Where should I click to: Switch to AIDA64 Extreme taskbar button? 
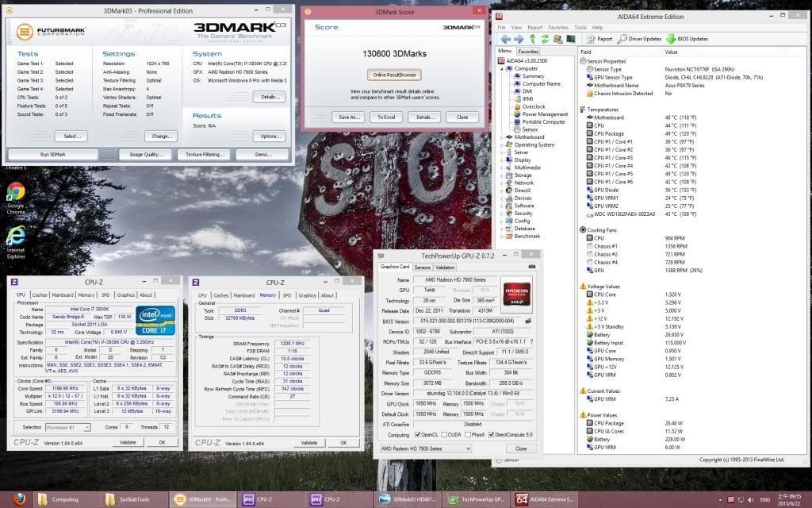click(x=546, y=499)
